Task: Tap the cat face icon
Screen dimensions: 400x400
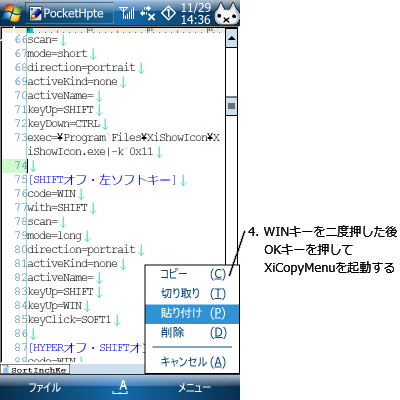Action: pyautogui.click(x=226, y=14)
